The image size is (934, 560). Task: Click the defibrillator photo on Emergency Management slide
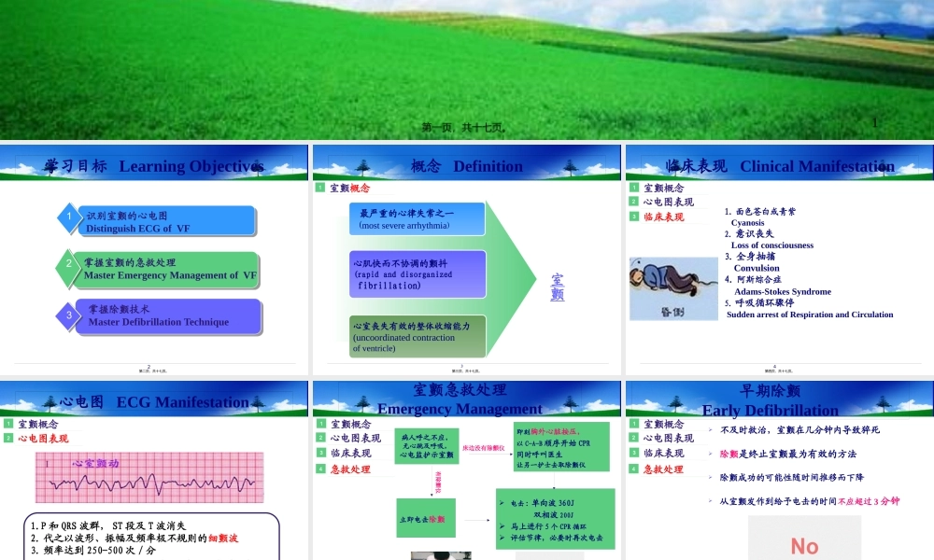[x=441, y=554]
